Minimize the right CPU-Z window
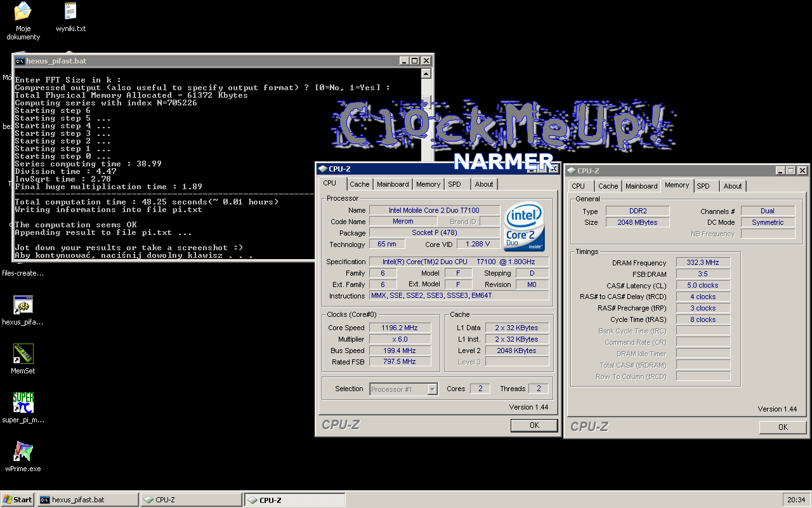 tap(780, 171)
